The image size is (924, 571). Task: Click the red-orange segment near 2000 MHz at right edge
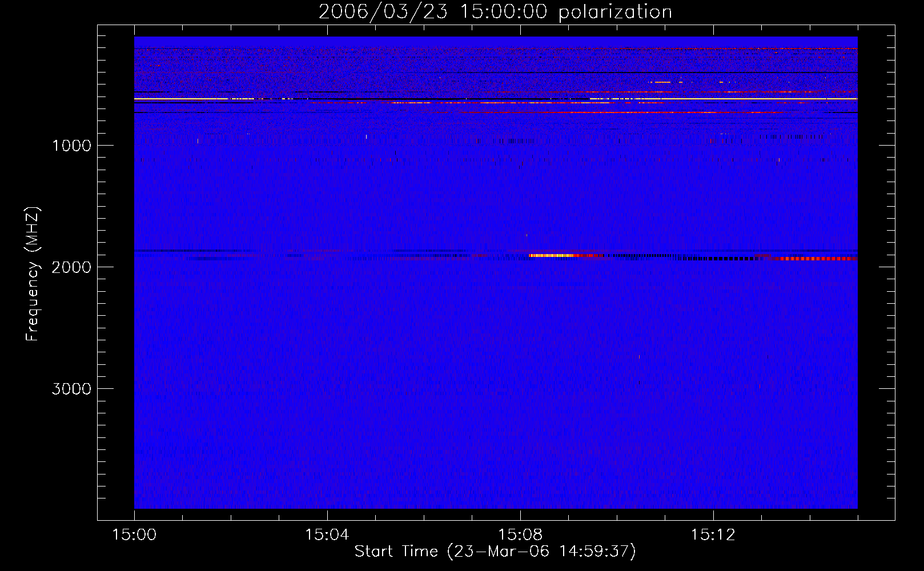coord(815,259)
